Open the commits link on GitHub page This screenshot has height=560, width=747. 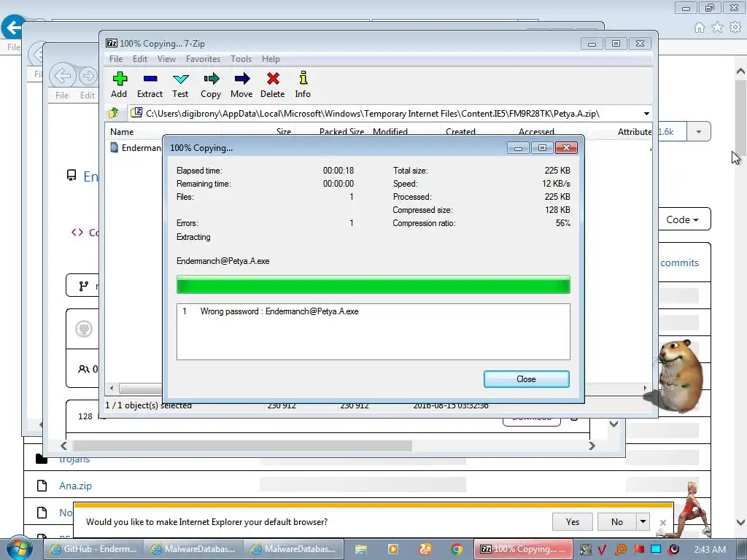coord(680,262)
